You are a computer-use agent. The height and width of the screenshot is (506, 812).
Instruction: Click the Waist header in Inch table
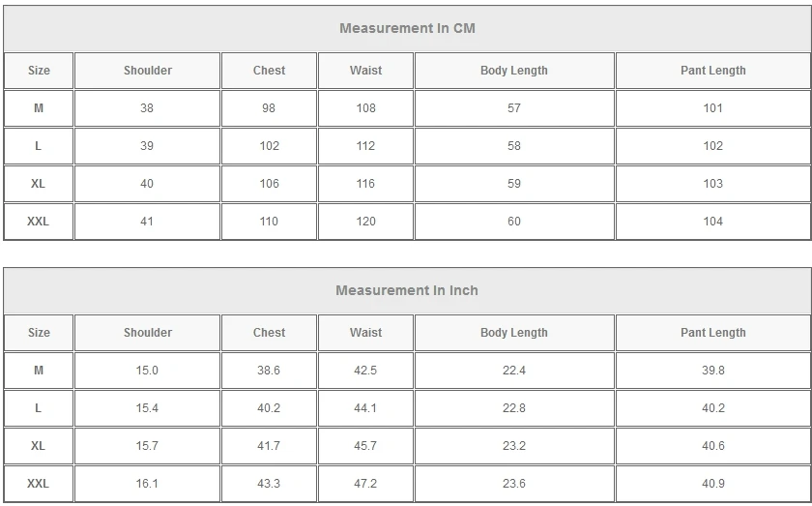pyautogui.click(x=365, y=333)
